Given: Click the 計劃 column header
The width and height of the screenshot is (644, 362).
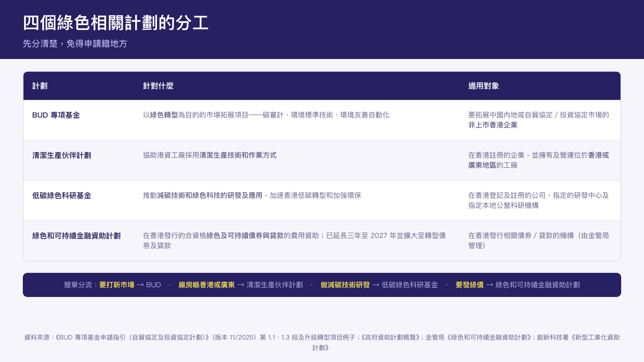Looking at the screenshot, I should (x=40, y=86).
